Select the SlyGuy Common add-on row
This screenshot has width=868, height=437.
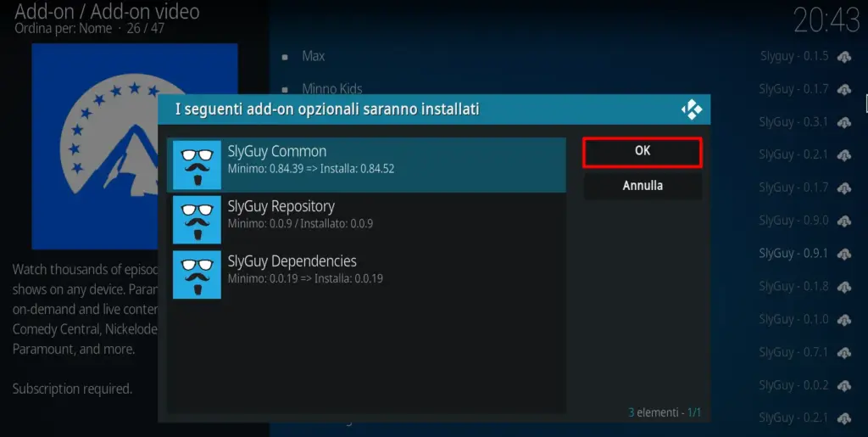[366, 165]
